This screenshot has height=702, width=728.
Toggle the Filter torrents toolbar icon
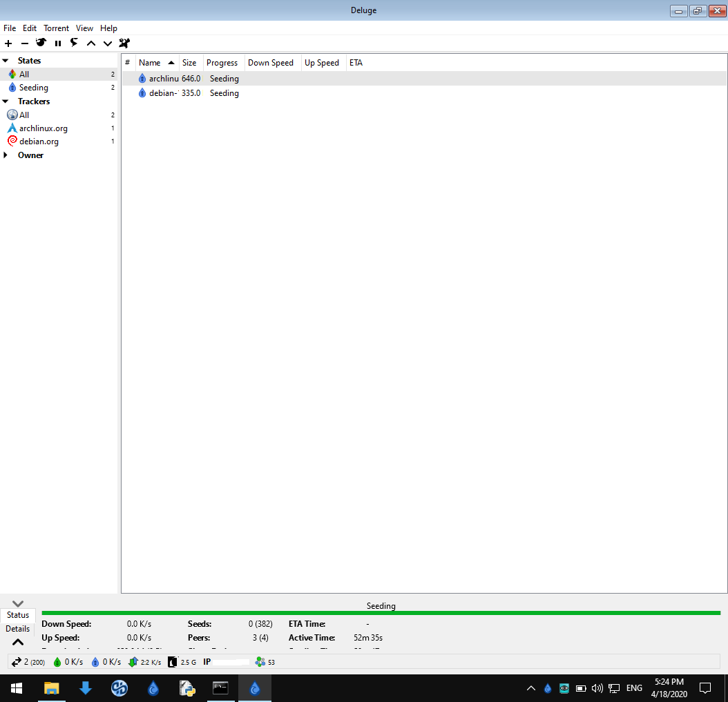pos(41,43)
